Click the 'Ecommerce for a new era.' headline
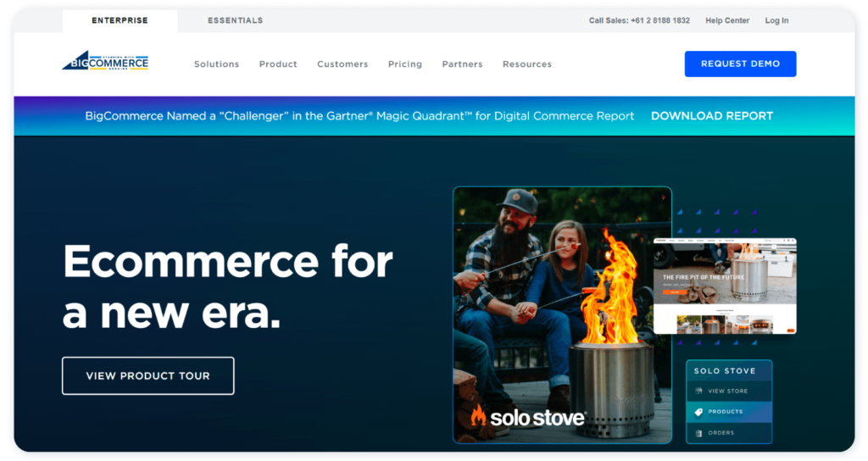Viewport: 868px width, 461px height. (x=227, y=286)
